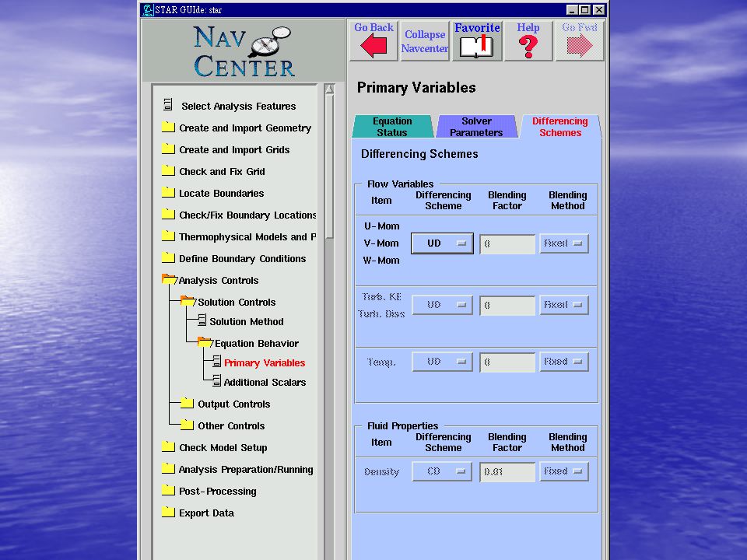This screenshot has height=560, width=747.
Task: Select 'Create and Import Geometry' label
Action: tap(245, 128)
